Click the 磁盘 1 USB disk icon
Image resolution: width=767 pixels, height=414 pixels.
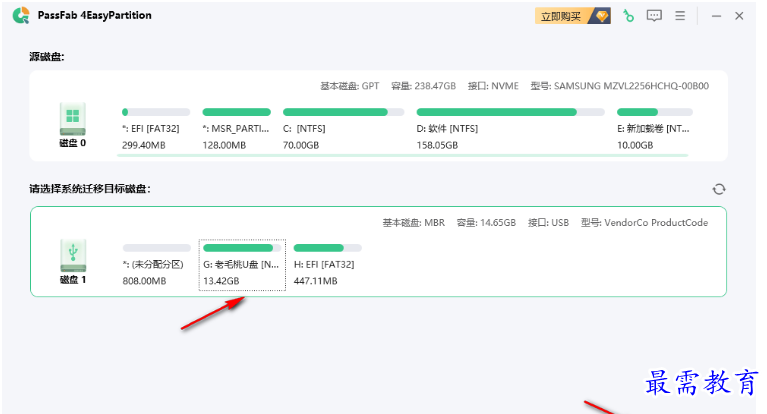[x=73, y=255]
